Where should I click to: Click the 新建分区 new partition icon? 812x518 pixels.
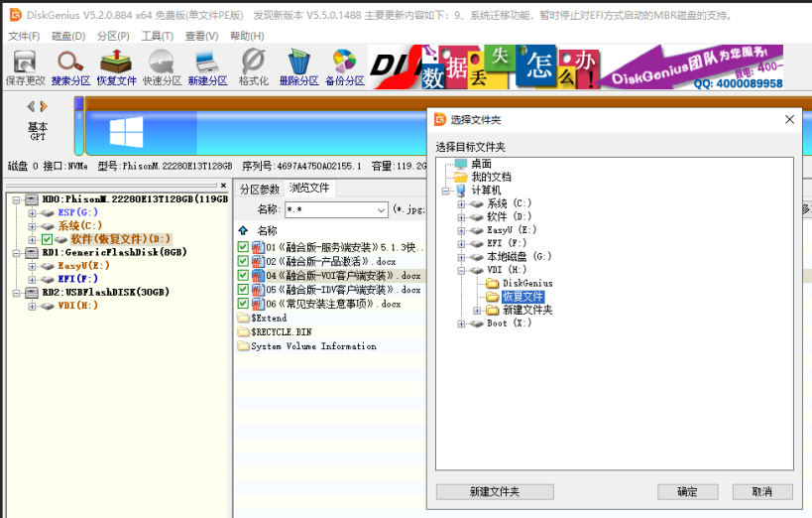[207, 65]
